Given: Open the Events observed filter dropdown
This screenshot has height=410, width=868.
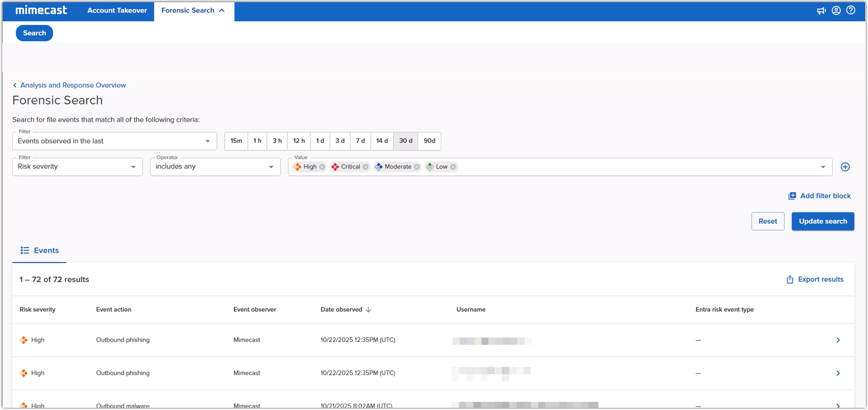Looking at the screenshot, I should coord(207,141).
